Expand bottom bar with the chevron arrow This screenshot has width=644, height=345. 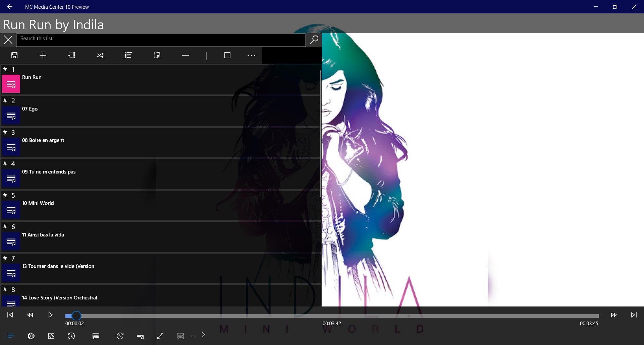coord(203,335)
